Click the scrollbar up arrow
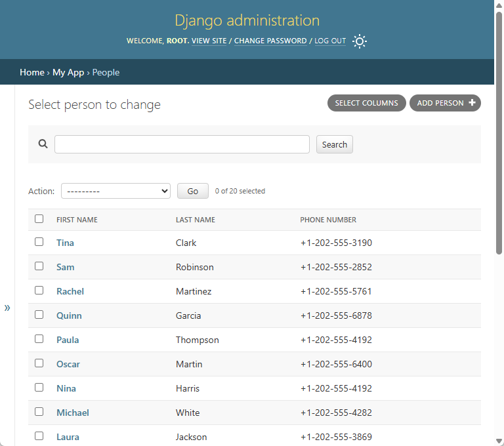 tap(499, 5)
